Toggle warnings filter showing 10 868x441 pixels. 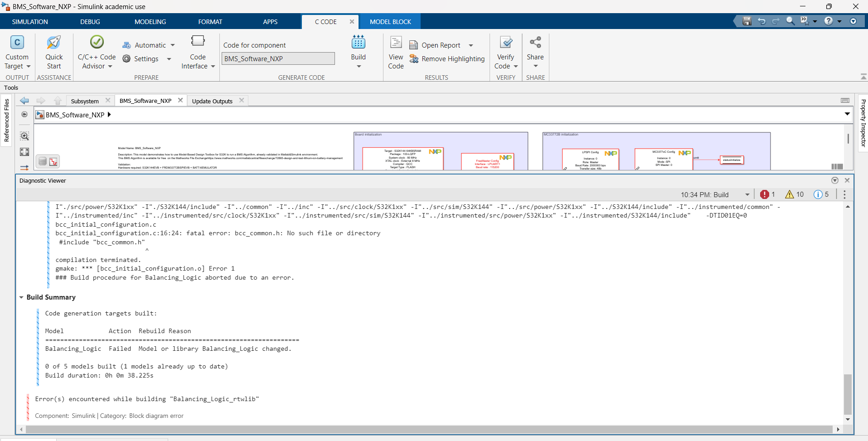pos(795,194)
